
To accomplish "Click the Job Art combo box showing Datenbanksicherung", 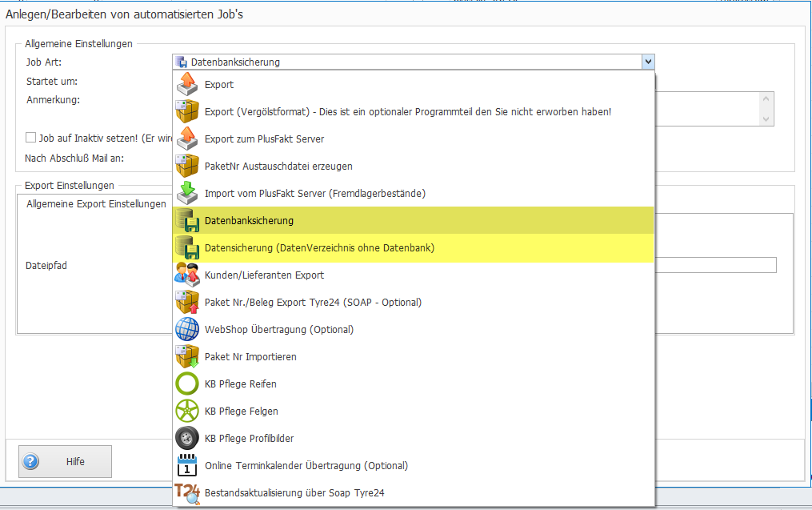I will click(x=414, y=62).
